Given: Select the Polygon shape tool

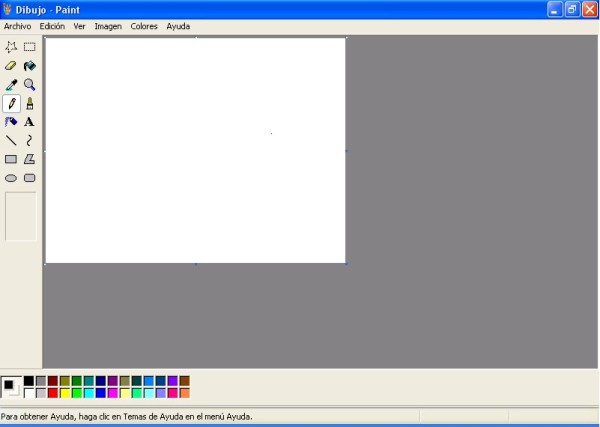Looking at the screenshot, I should tap(30, 159).
